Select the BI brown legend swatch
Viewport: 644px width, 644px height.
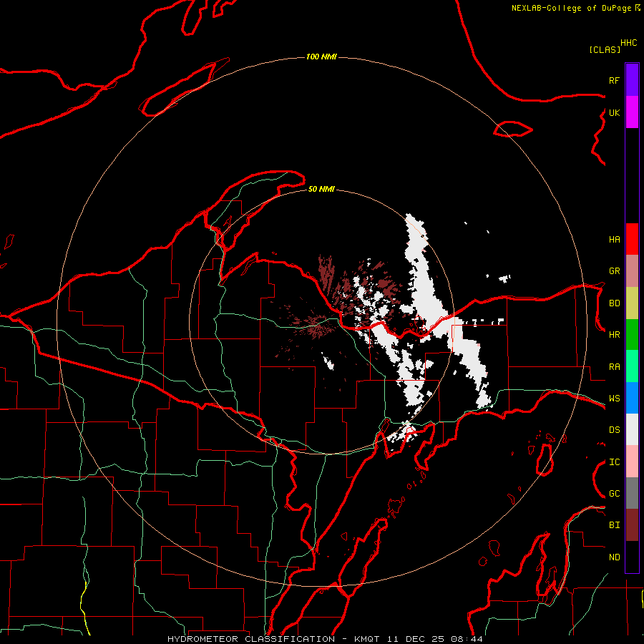632,525
